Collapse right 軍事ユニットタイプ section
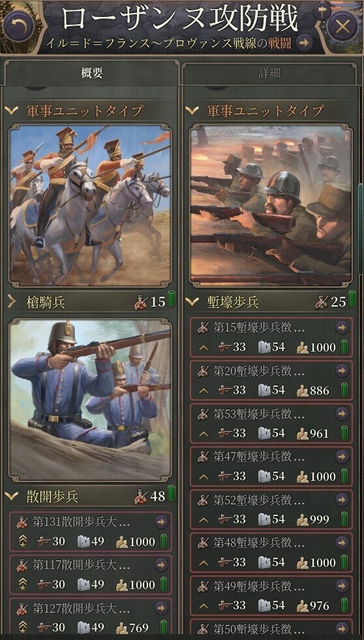The image size is (364, 640). [192, 110]
